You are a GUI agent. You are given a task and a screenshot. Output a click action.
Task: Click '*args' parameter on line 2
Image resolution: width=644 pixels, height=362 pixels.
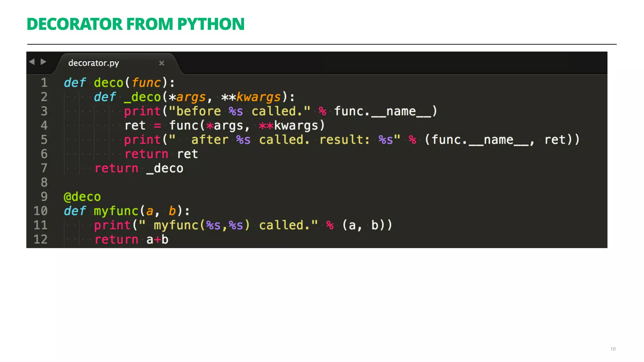(x=187, y=97)
